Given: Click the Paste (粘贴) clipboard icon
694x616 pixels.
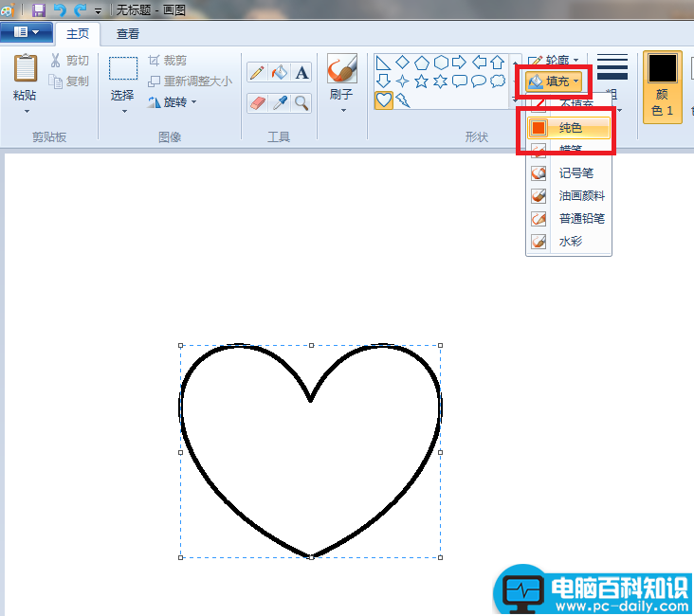Looking at the screenshot, I should click(x=26, y=67).
